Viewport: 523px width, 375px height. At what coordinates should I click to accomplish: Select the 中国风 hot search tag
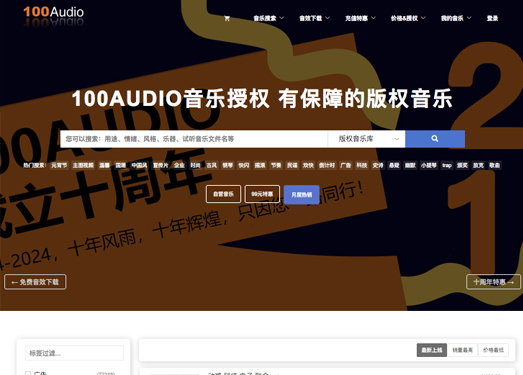139,165
